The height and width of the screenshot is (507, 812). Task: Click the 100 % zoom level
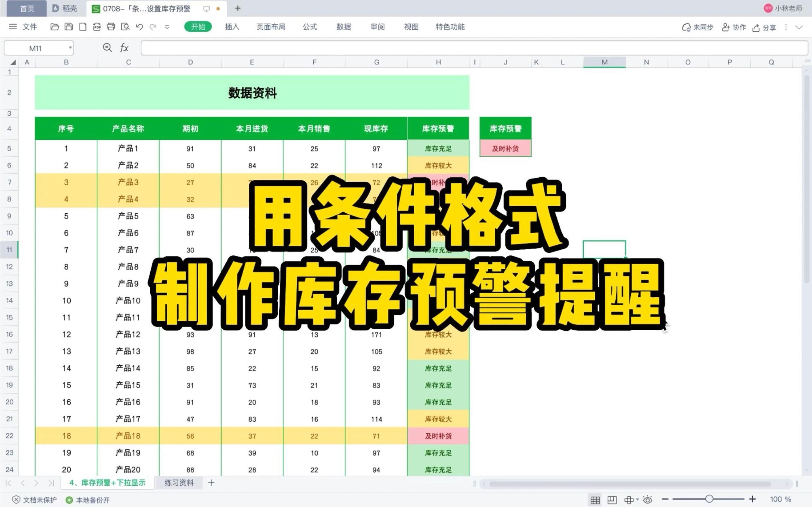pyautogui.click(x=780, y=499)
